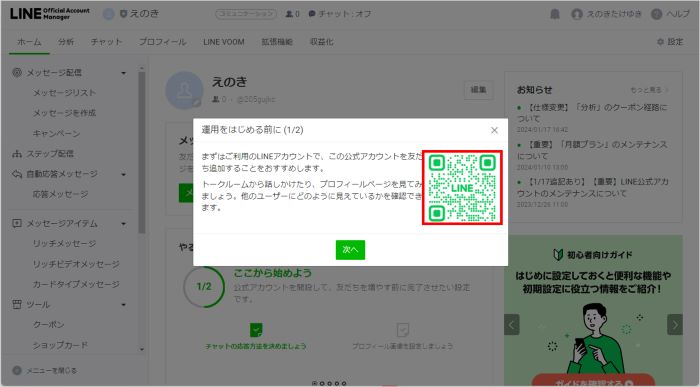Click the コミュニケーション plan badge
This screenshot has width=700, height=387.
(x=246, y=14)
